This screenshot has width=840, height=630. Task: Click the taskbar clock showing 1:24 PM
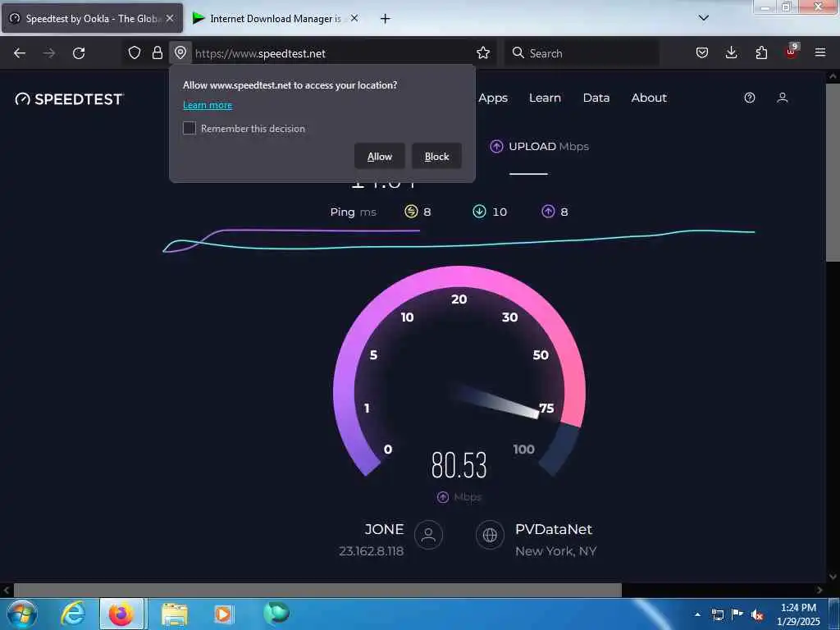pyautogui.click(x=798, y=614)
